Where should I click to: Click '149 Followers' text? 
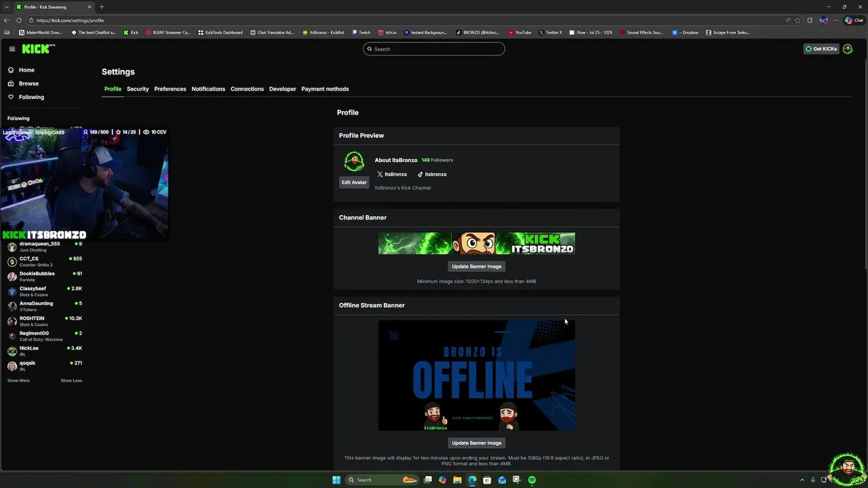pos(437,160)
